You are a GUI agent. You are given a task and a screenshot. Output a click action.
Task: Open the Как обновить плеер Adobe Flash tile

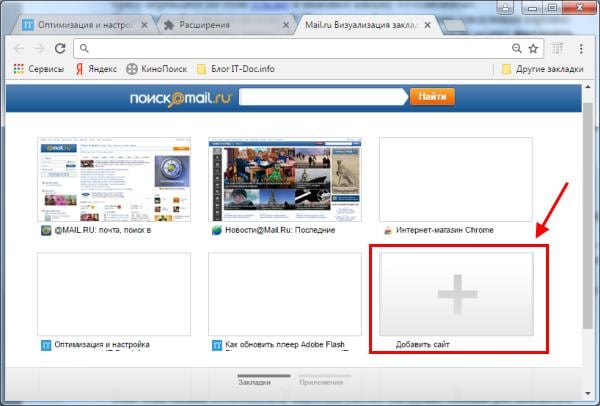pos(285,294)
